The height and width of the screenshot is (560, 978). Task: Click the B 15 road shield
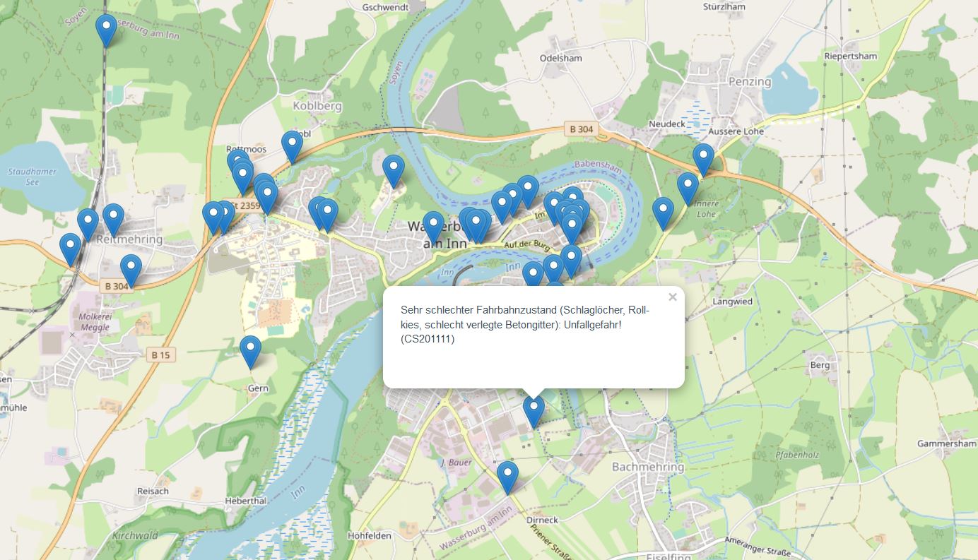click(x=160, y=355)
